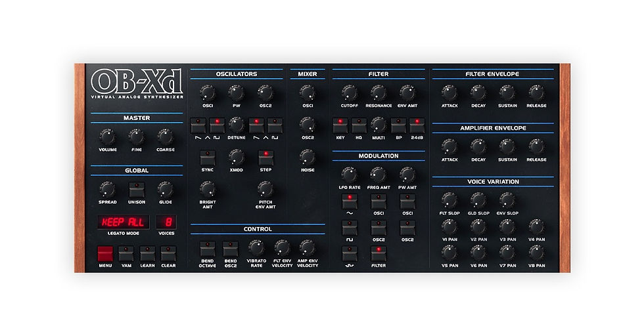This screenshot has height=336, width=644.
Task: Toggle oscillator 1 pulse wave button
Action: coord(217,125)
